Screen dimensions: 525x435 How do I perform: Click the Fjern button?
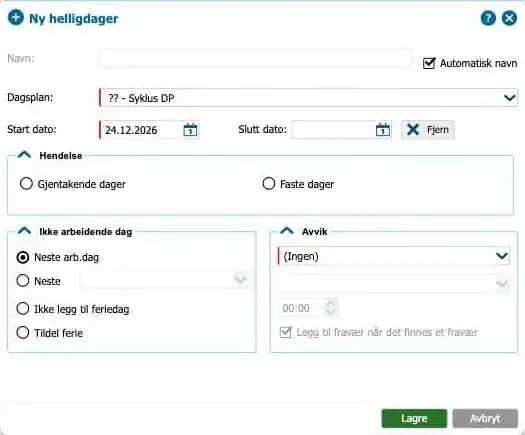click(x=428, y=130)
